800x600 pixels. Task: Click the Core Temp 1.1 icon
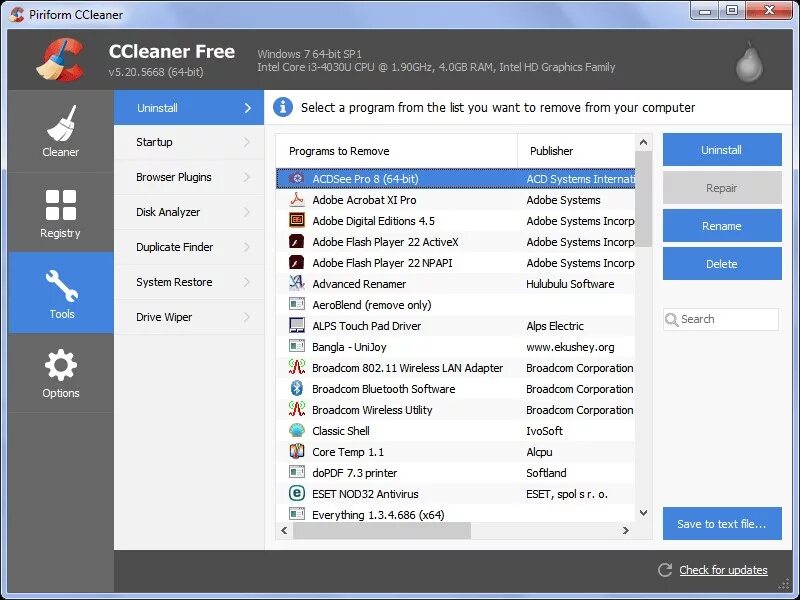[296, 451]
